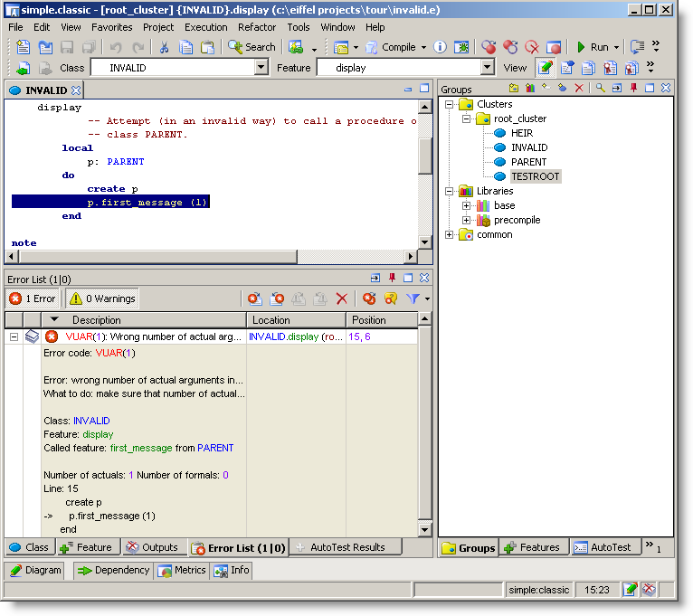Select the PARENT class in tree
The image size is (693, 616).
coord(528,162)
